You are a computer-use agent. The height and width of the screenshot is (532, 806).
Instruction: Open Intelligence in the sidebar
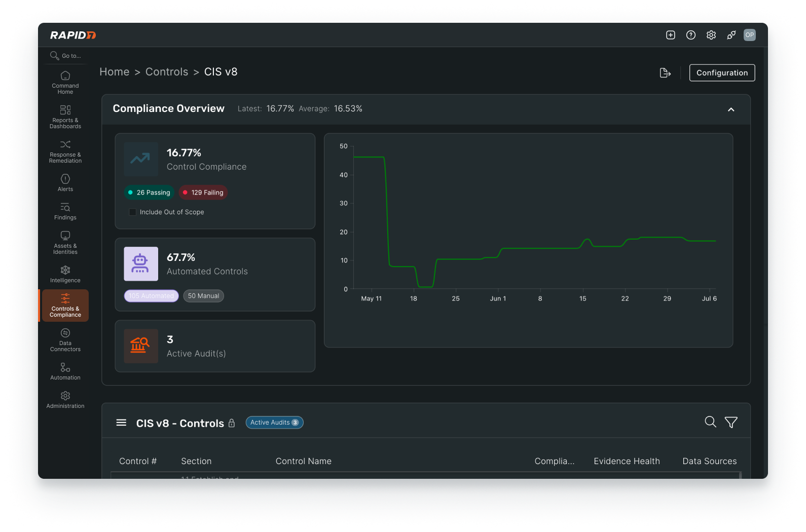tap(65, 274)
